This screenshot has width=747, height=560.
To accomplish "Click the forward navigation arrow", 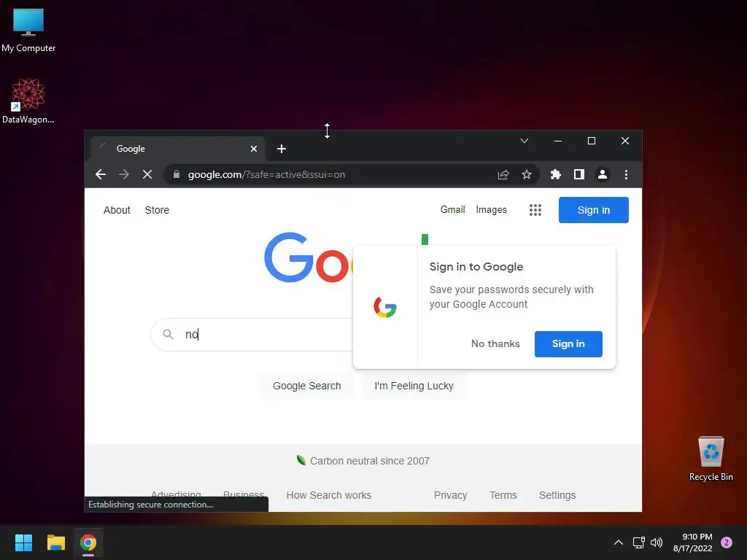I will tap(124, 174).
